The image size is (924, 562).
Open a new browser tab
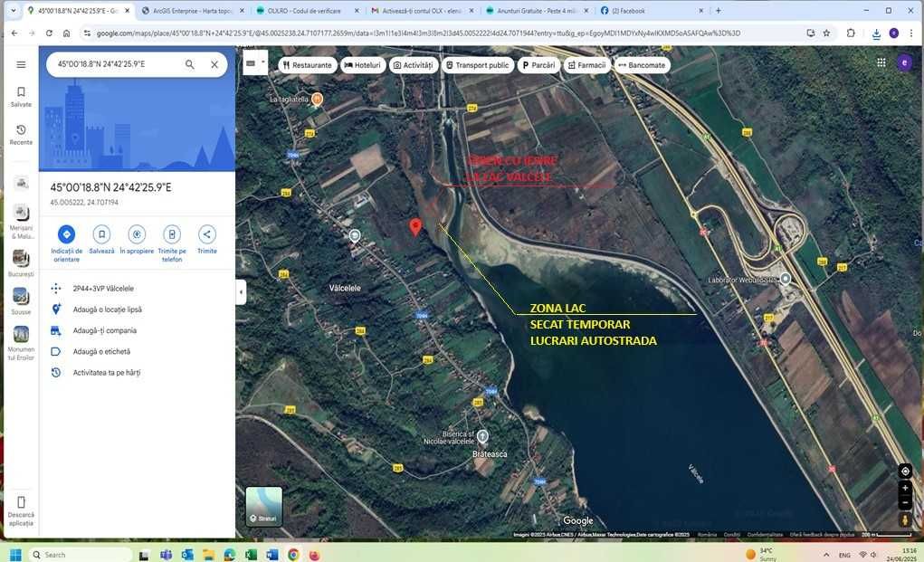[718, 11]
